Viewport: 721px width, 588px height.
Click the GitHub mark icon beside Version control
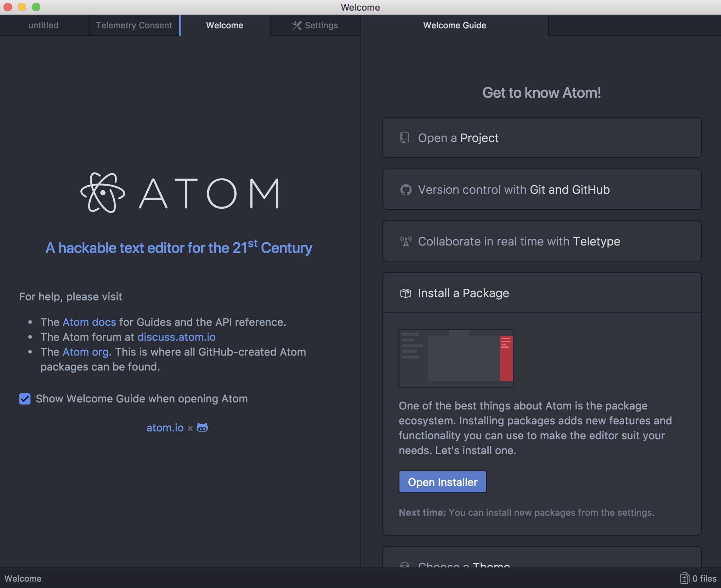[406, 190]
